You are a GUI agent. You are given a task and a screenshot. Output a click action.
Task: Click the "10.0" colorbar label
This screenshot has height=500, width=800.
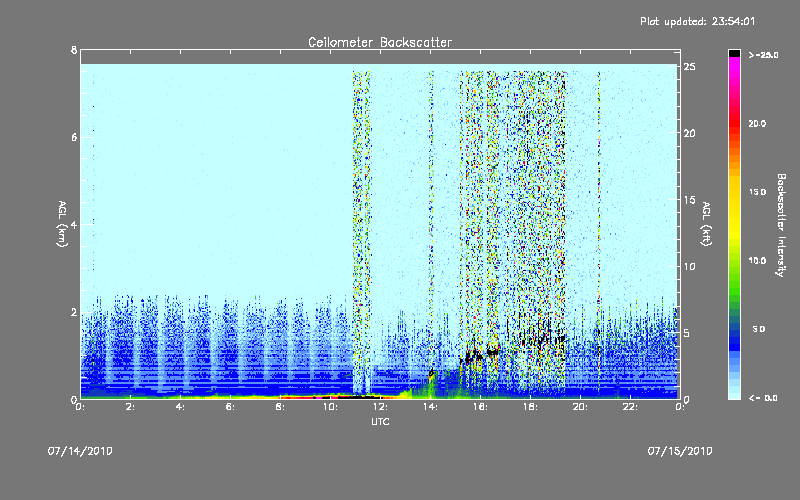coord(757,261)
